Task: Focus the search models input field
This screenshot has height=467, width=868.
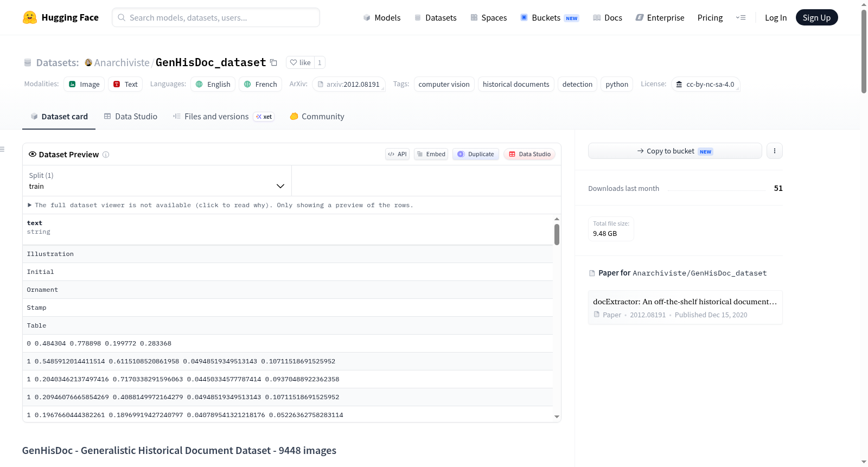Action: point(216,17)
